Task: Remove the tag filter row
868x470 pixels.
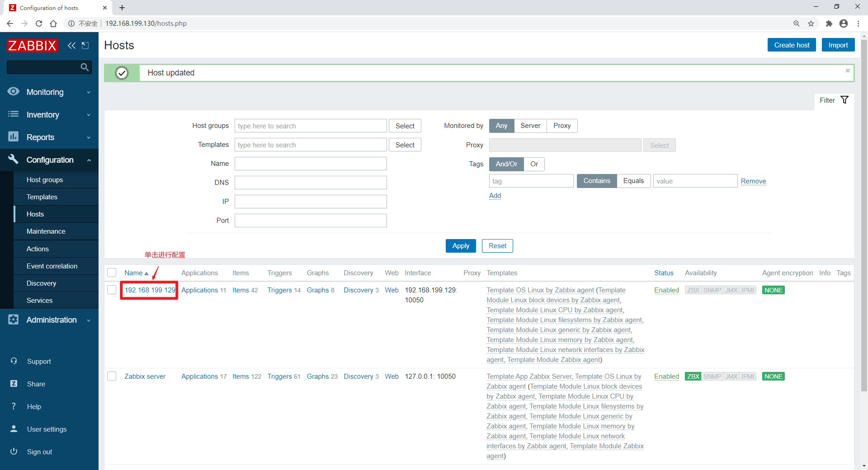Action: [753, 181]
